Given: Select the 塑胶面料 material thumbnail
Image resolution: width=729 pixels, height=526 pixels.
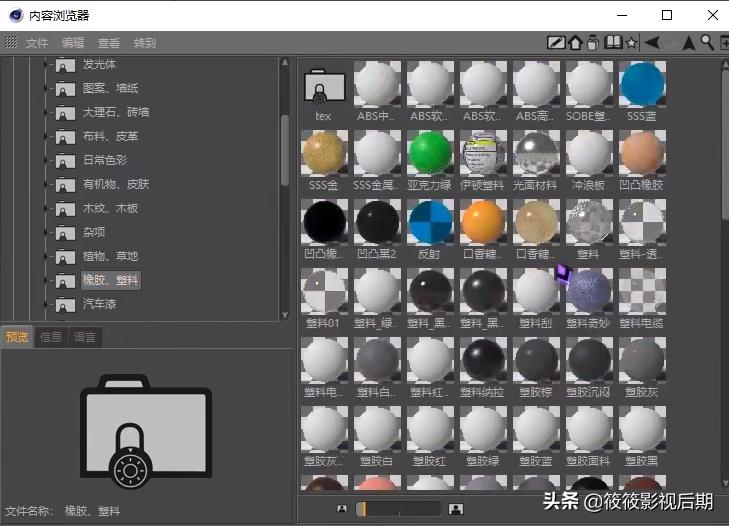Looking at the screenshot, I should (589, 429).
